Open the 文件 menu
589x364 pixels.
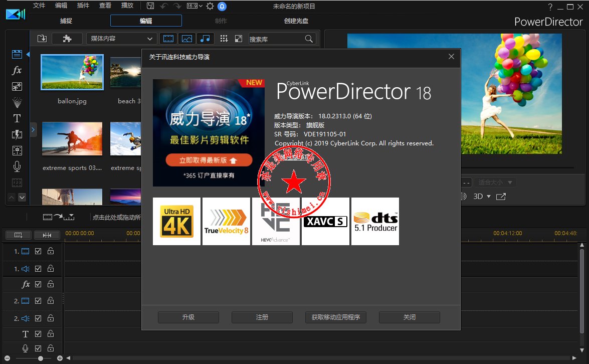(39, 6)
